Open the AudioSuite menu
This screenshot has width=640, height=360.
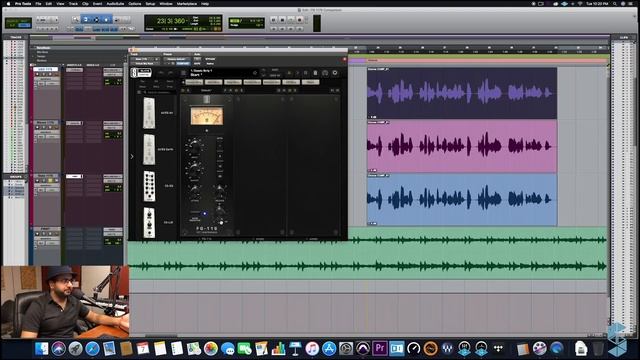point(115,4)
